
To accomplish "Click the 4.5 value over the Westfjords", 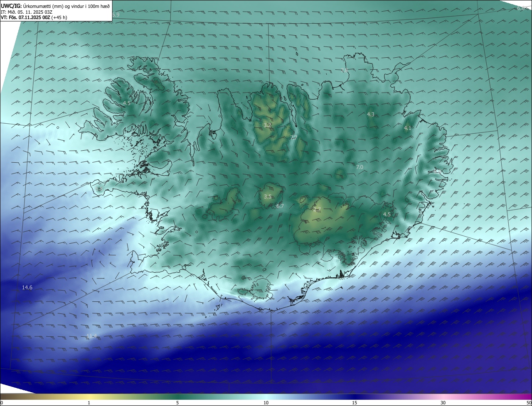I will click(x=127, y=103).
